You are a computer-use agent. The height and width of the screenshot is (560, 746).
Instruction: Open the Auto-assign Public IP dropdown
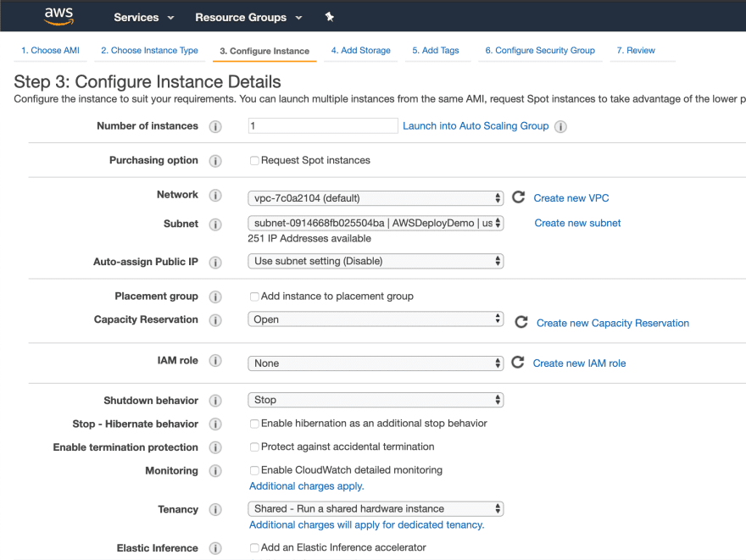[x=376, y=261]
